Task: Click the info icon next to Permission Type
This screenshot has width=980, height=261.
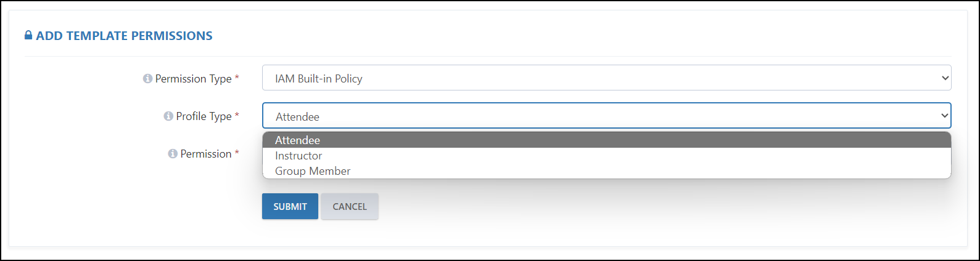Action: [x=147, y=79]
